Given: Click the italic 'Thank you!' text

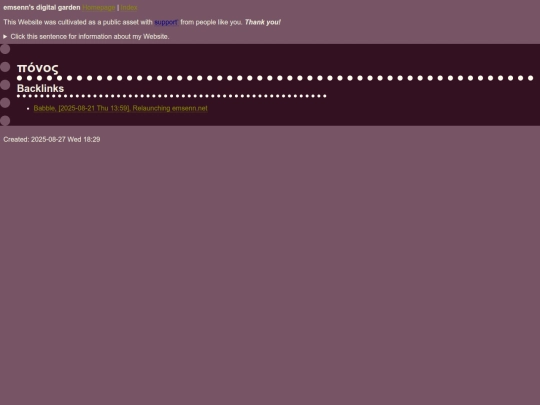Looking at the screenshot, I should point(262,22).
